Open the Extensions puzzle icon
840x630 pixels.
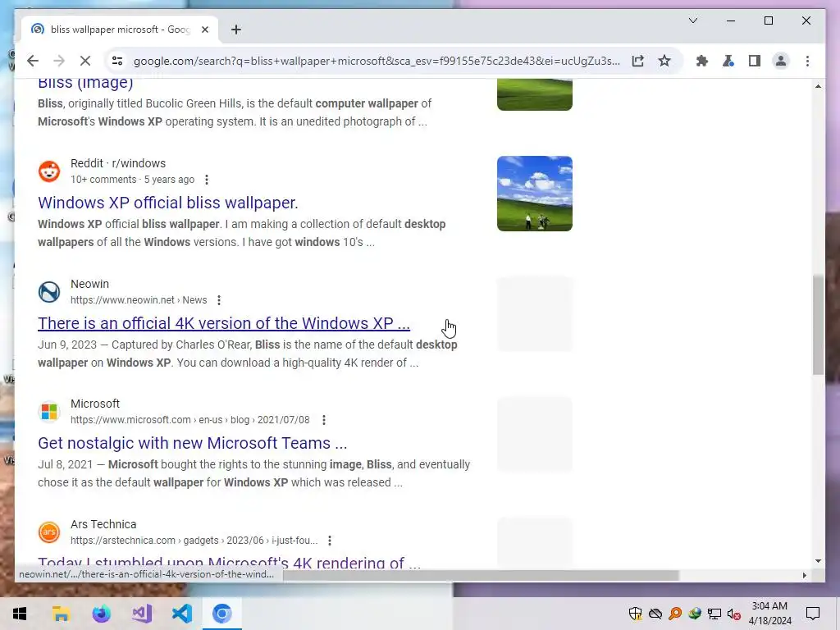(702, 61)
